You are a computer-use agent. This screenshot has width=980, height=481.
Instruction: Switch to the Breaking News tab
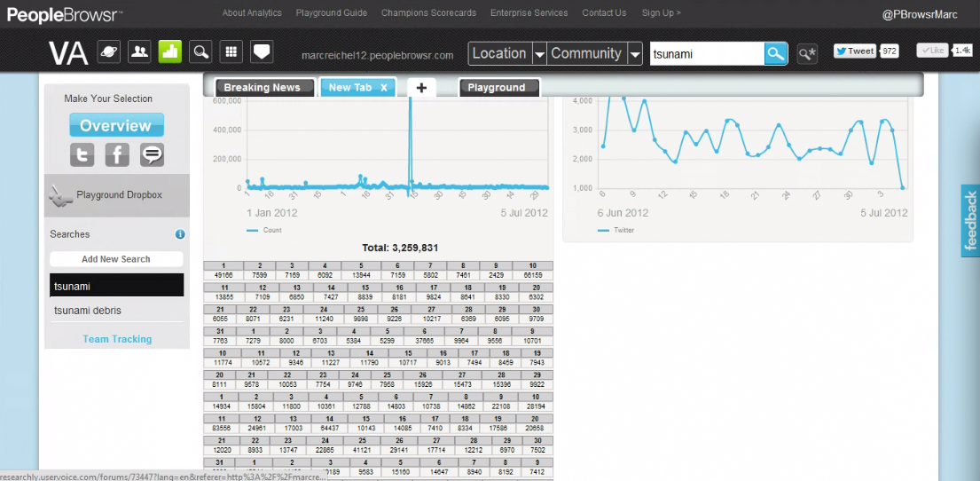(263, 88)
